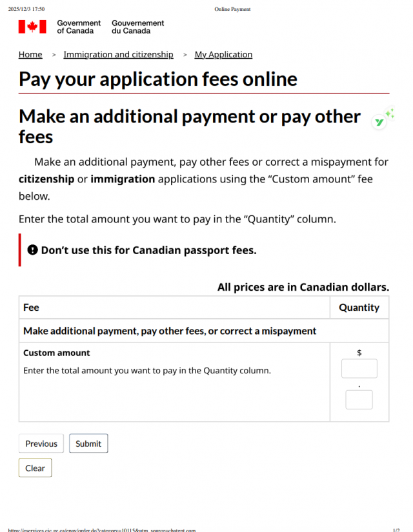Focus the cents input box
413x532 pixels.
coord(359,400)
